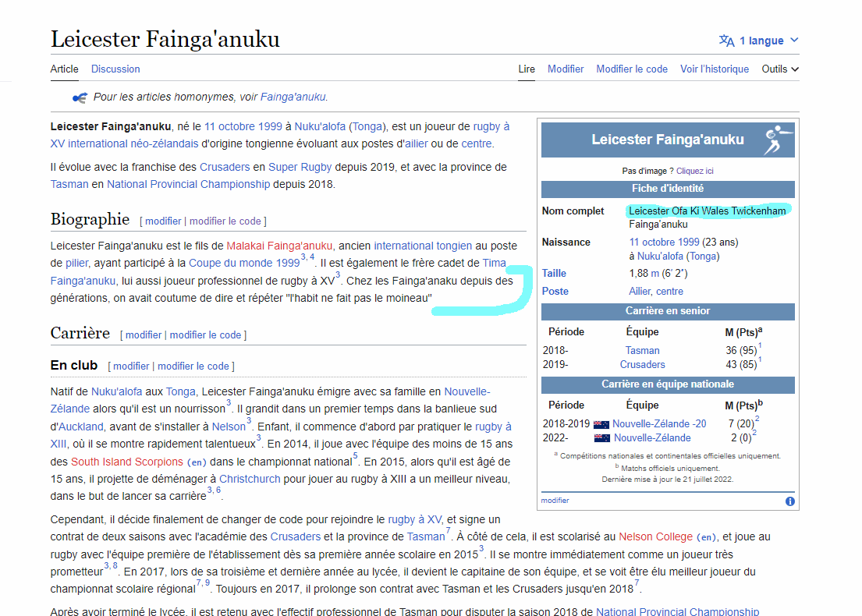Click the 'international tongien' link

423,246
